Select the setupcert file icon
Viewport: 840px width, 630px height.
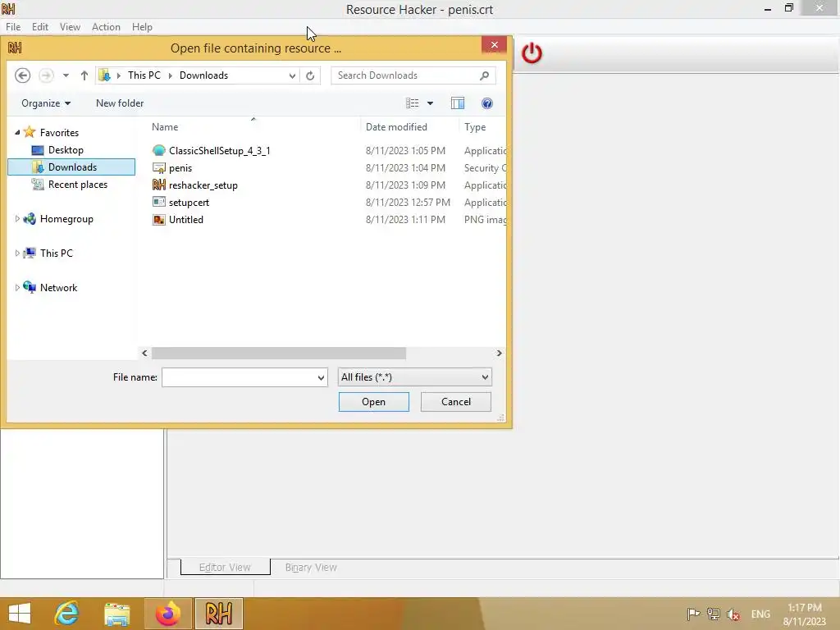[158, 202]
